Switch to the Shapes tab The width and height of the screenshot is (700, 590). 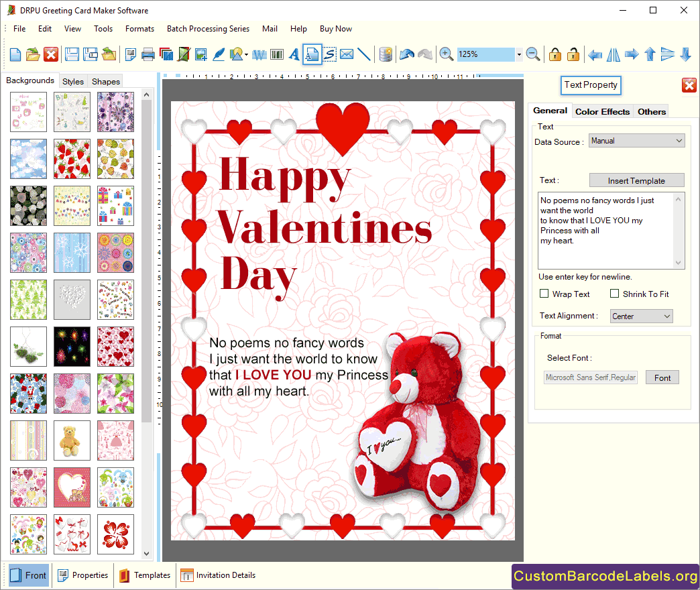pyautogui.click(x=106, y=82)
